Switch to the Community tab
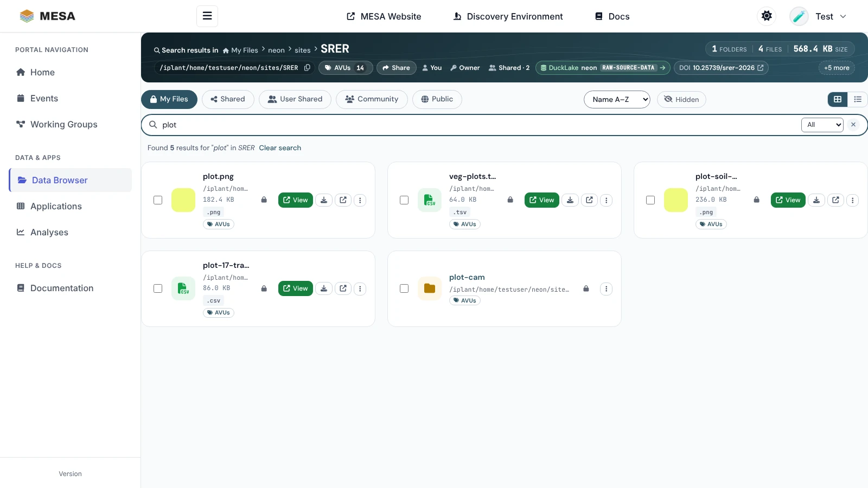Viewport: 868px width, 488px height. coord(372,99)
